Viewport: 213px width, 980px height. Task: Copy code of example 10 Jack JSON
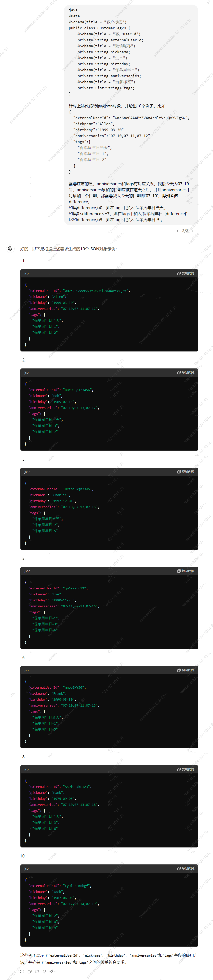(x=186, y=869)
